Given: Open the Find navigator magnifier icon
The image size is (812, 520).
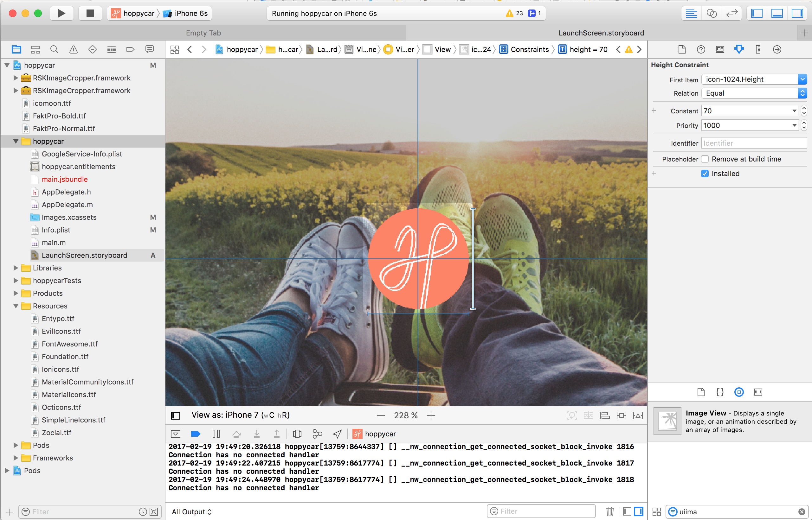Looking at the screenshot, I should pos(54,50).
